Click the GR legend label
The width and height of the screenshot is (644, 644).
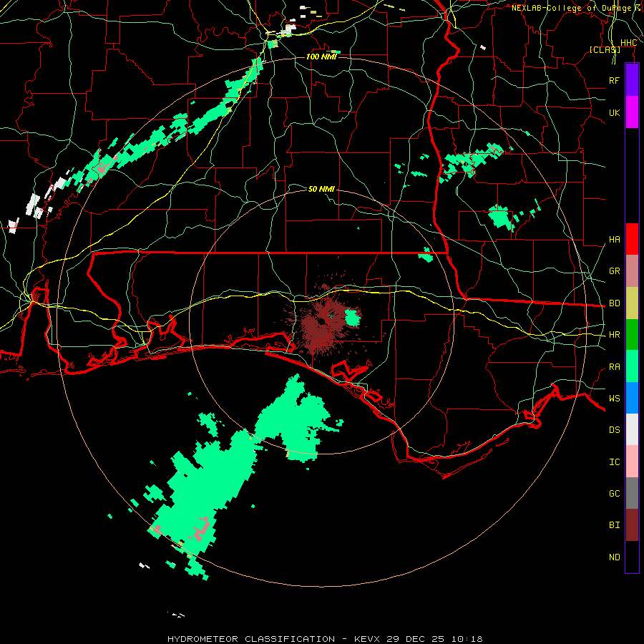click(x=614, y=271)
